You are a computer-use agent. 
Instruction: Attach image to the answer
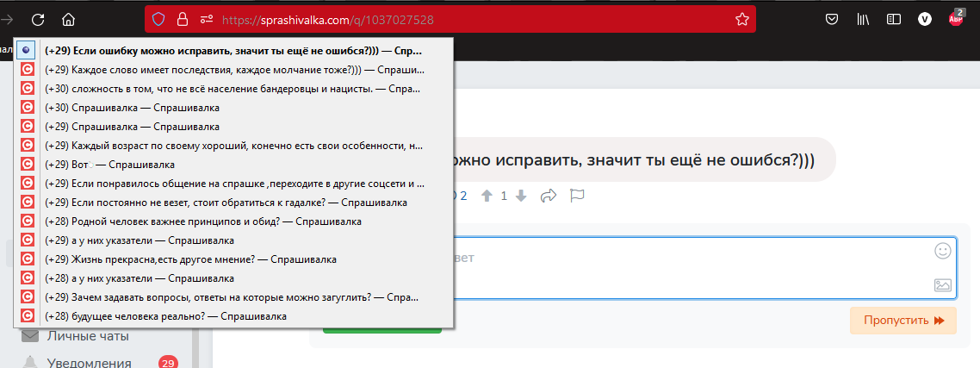point(942,285)
